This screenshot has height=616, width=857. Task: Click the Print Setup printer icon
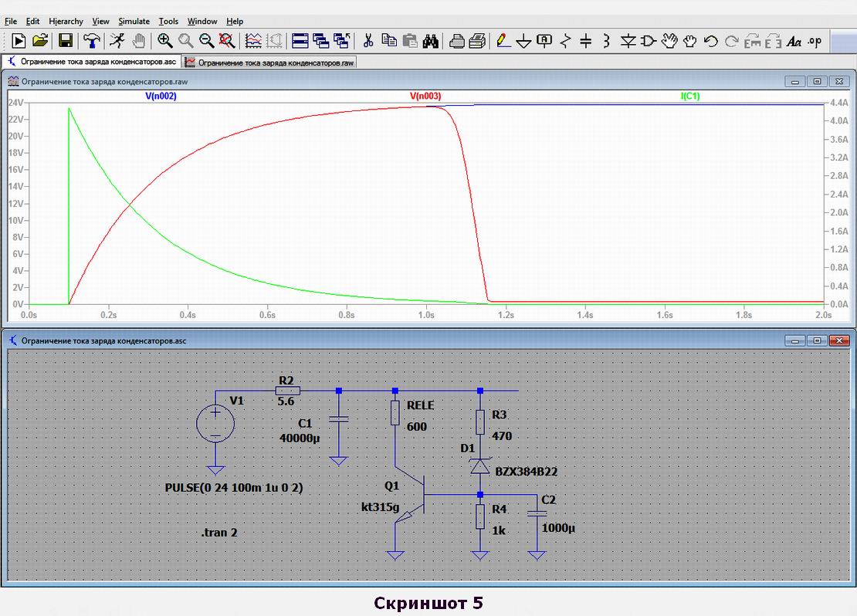coord(456,40)
